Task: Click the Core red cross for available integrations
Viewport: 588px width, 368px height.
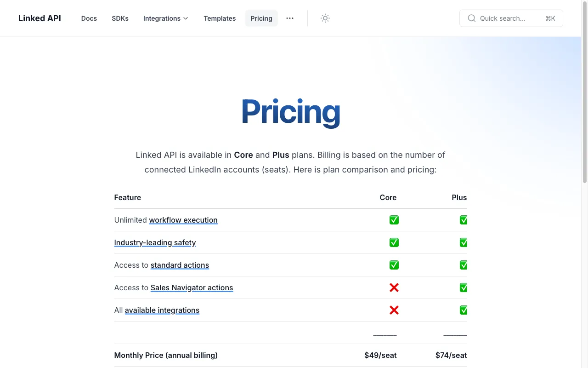Action: [x=394, y=310]
